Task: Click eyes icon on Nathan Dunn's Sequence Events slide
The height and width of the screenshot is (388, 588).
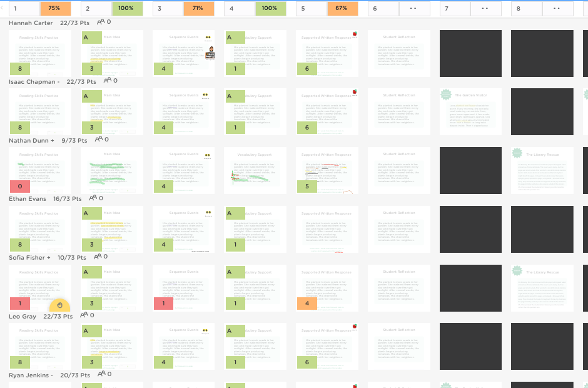Action: coord(208,155)
